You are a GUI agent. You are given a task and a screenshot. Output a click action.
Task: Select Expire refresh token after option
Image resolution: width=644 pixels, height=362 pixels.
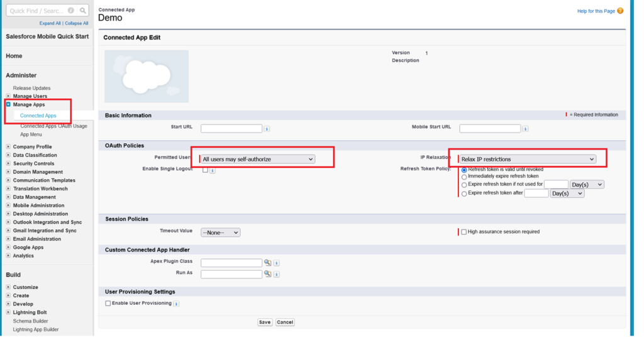coord(464,194)
